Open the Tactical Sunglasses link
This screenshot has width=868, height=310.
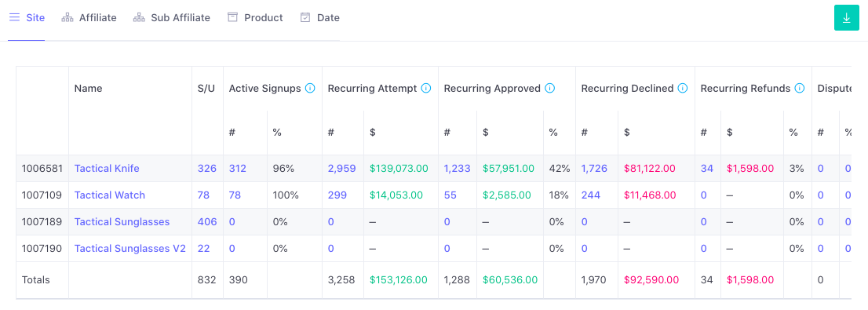(x=122, y=222)
